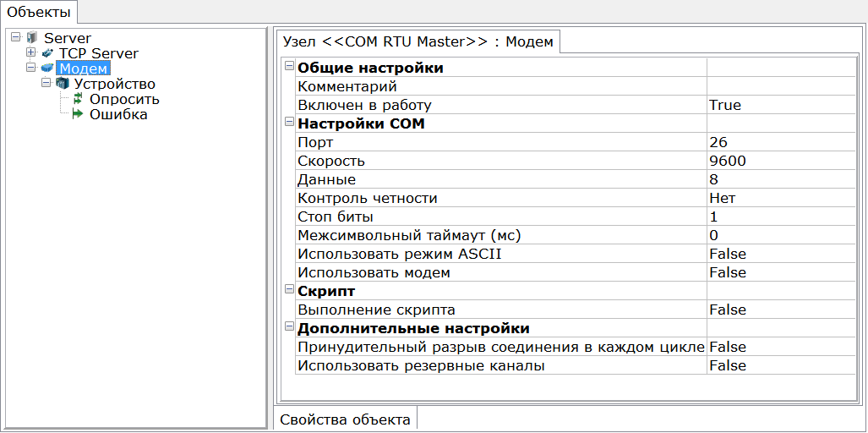The height and width of the screenshot is (433, 868).
Task: Switch to Свойства объекта tab
Action: click(x=346, y=419)
